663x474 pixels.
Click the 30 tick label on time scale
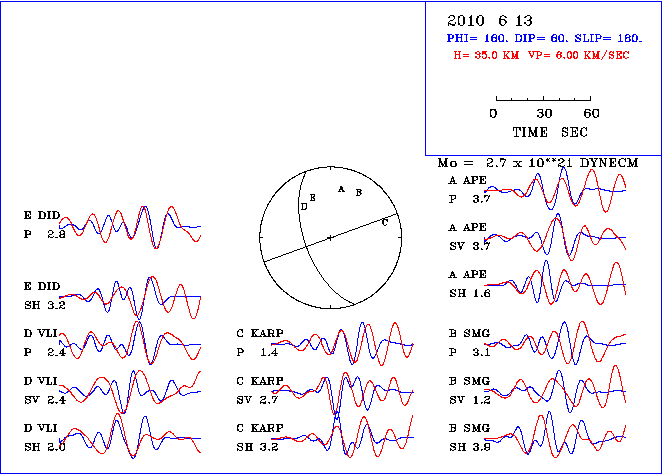pyautogui.click(x=544, y=113)
